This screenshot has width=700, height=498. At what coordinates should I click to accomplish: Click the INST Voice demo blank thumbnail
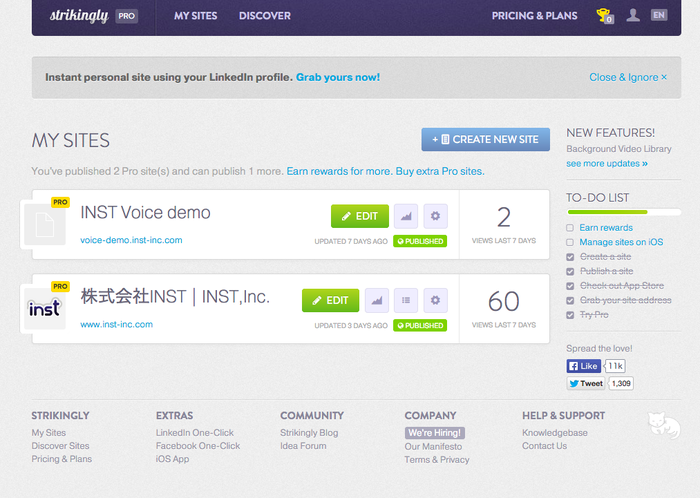point(45,224)
